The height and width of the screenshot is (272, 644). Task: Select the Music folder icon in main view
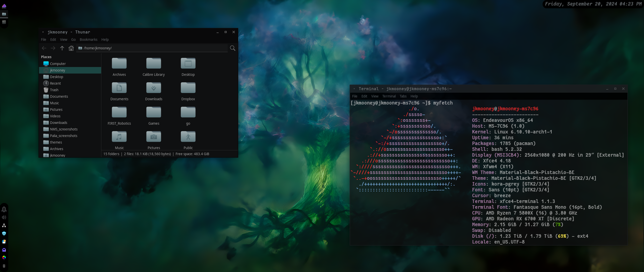pos(119,137)
